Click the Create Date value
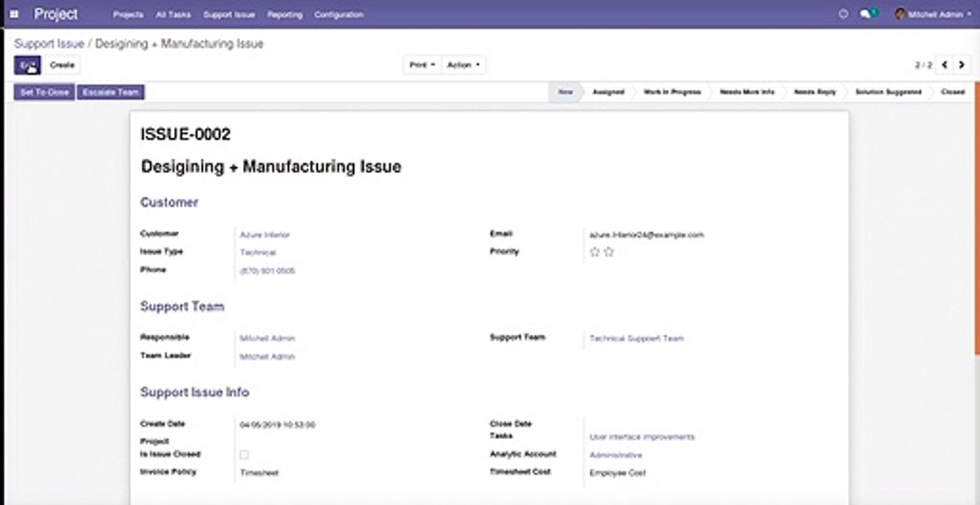Viewport: 980px width, 505px height. pyautogui.click(x=277, y=425)
